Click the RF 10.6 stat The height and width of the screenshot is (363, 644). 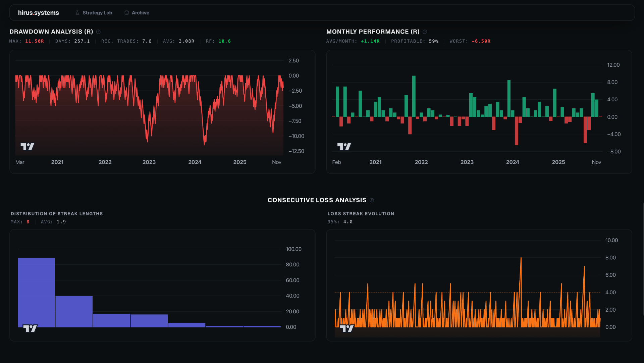point(218,41)
